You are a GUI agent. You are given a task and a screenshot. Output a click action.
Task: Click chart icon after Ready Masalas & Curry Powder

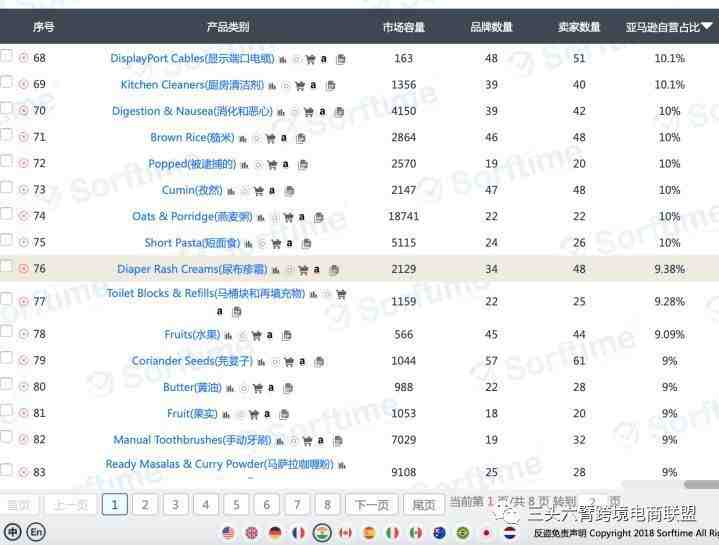click(342, 466)
